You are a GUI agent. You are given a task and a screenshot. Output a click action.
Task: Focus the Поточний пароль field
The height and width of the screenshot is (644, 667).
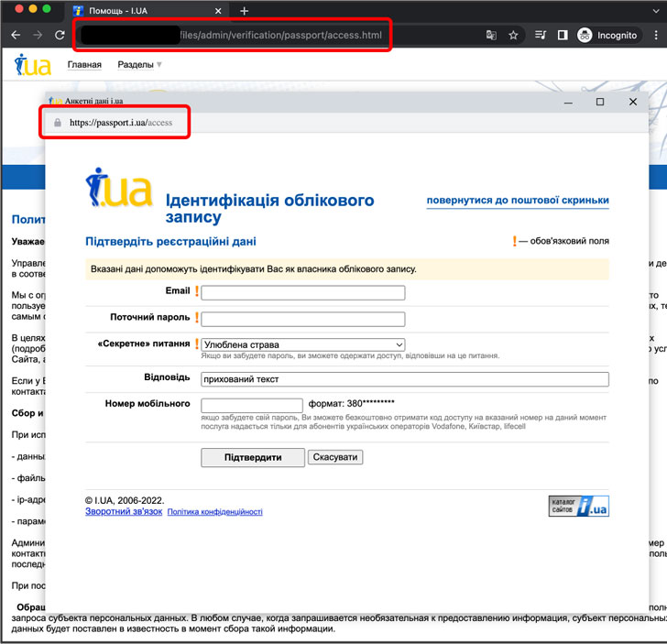(x=303, y=319)
